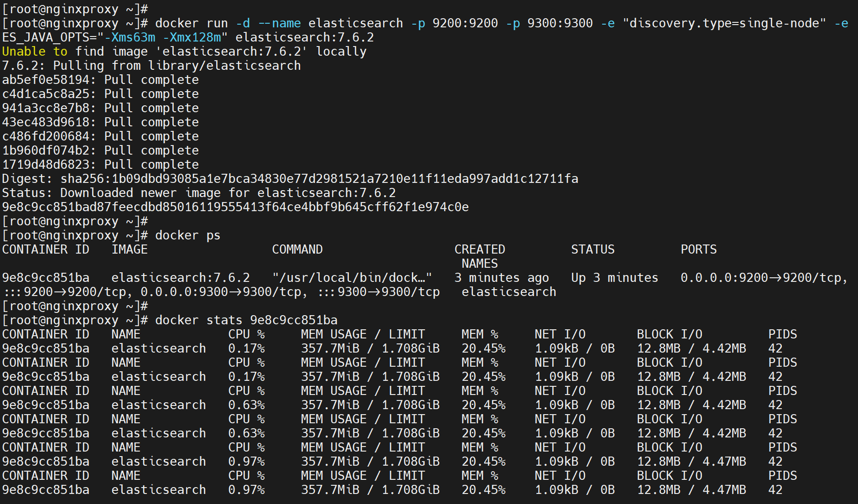This screenshot has height=504, width=858.
Task: Click the sha256 digest hash
Action: 319,179
